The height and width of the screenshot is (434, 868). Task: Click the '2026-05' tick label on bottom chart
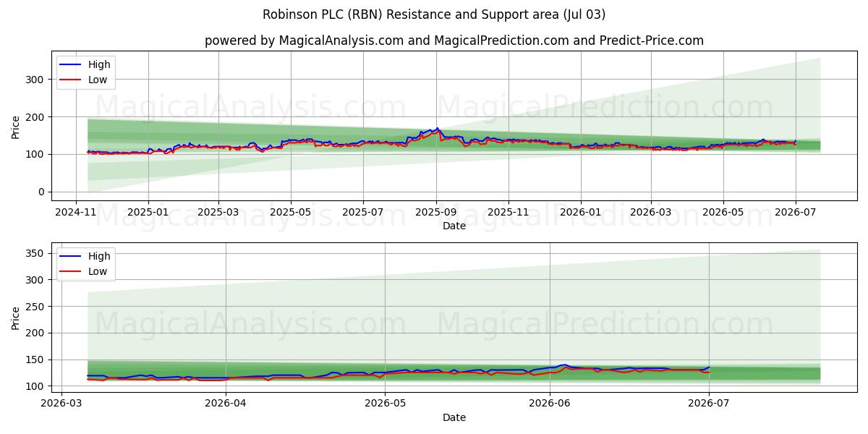tap(385, 404)
